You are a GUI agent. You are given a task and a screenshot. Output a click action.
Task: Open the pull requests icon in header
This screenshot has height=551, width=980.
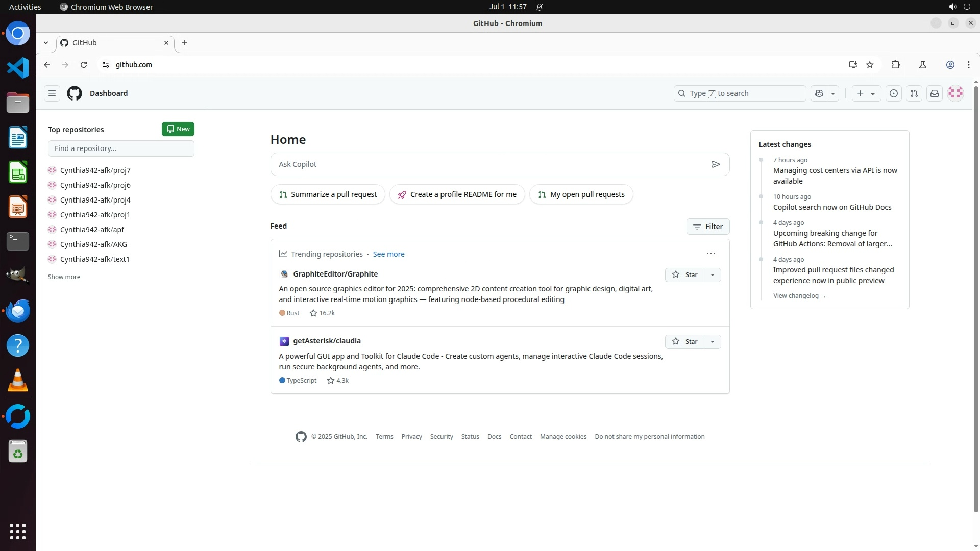(x=914, y=93)
